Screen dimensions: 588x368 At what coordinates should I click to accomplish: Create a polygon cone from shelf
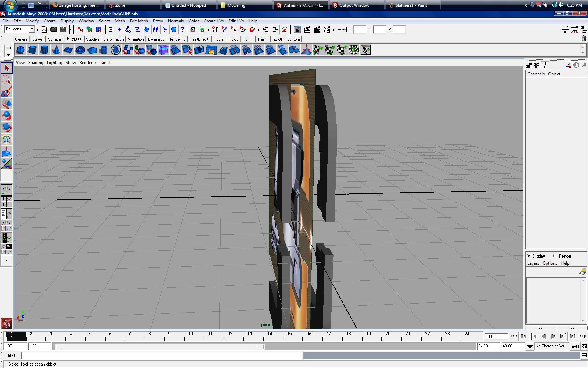[x=56, y=50]
